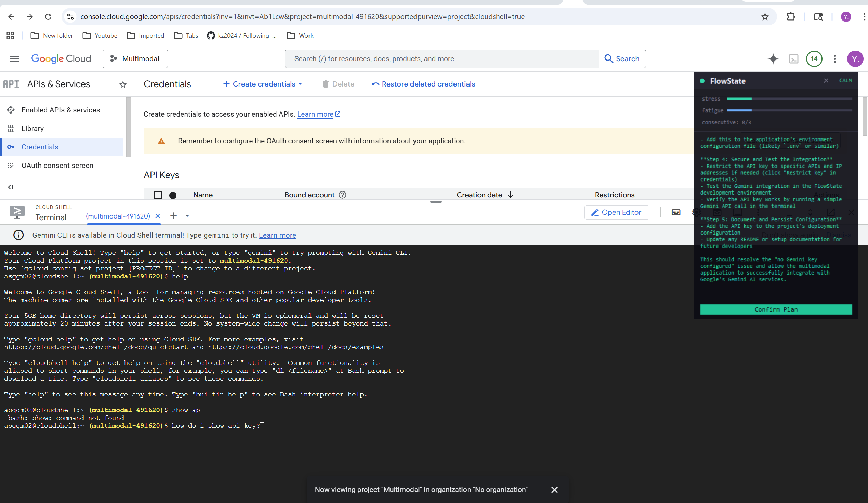Viewport: 868px width, 503px height.
Task: Click Restore deleted credentials link
Action: click(423, 84)
